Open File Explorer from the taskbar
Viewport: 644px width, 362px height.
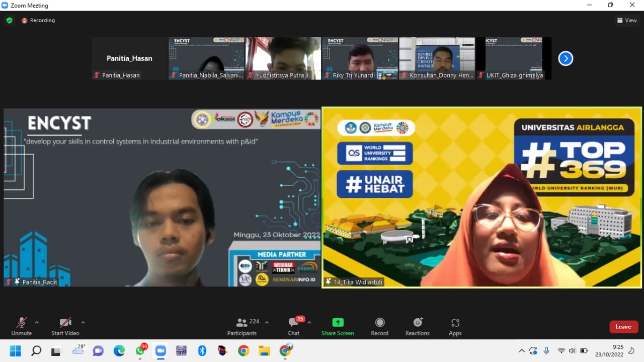pyautogui.click(x=264, y=351)
